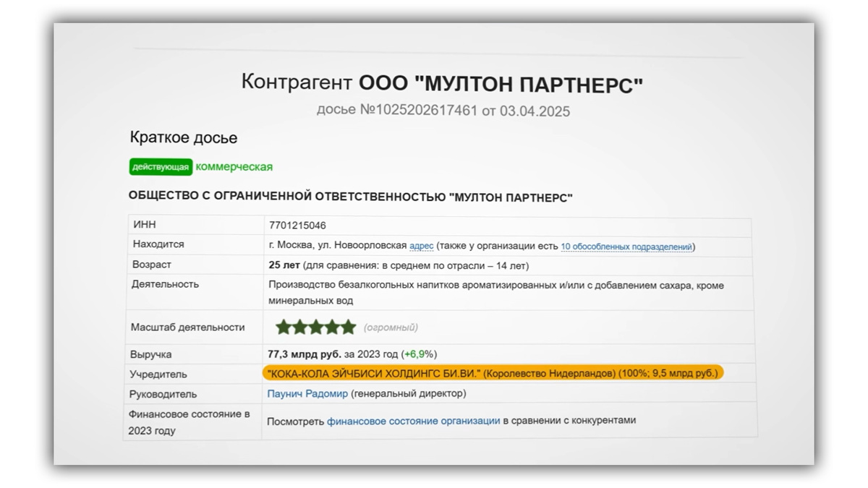Click the «Масштаб деятельности» row label
The width and height of the screenshot is (868, 488).
[x=187, y=328]
